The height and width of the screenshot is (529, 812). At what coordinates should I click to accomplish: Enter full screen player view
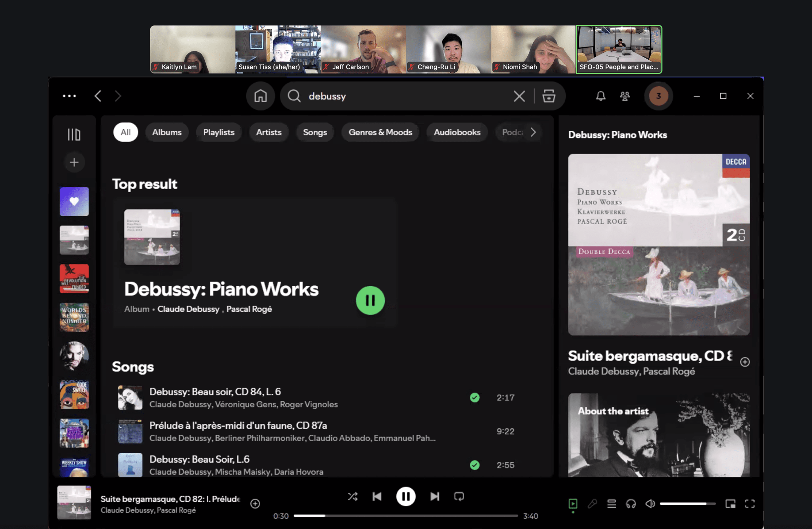tap(750, 503)
